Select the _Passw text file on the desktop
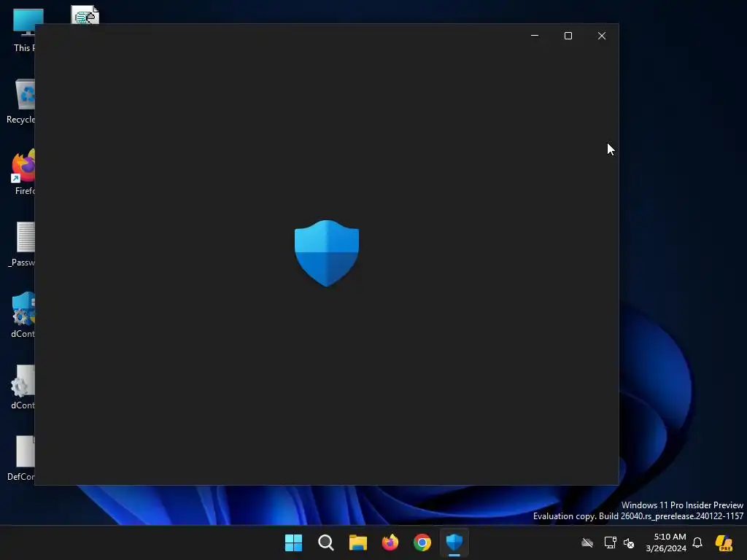Viewport: 747px width, 560px height. [22, 244]
